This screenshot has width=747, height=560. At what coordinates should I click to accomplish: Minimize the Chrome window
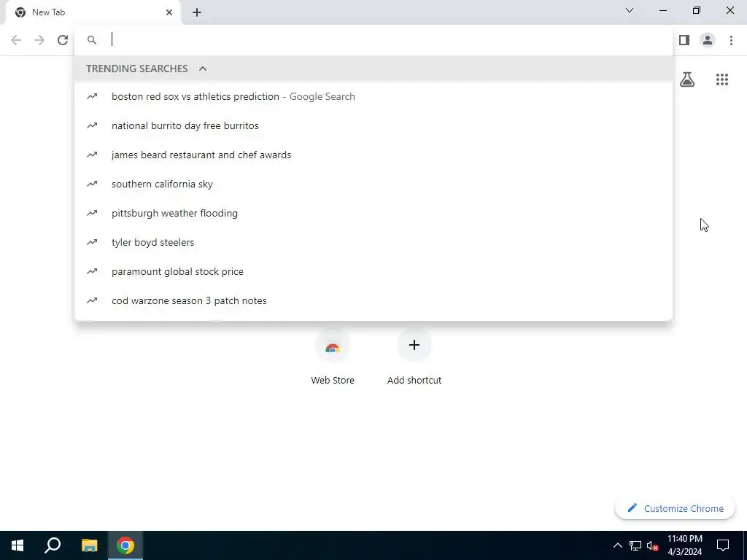click(663, 10)
